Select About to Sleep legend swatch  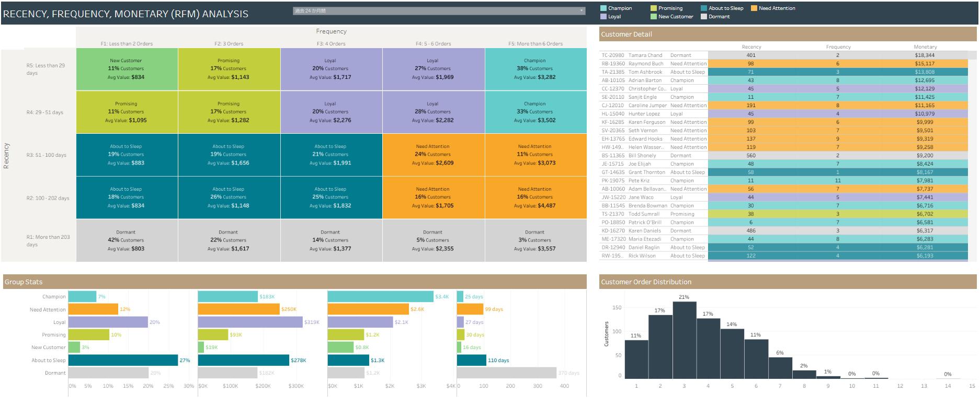pyautogui.click(x=704, y=8)
